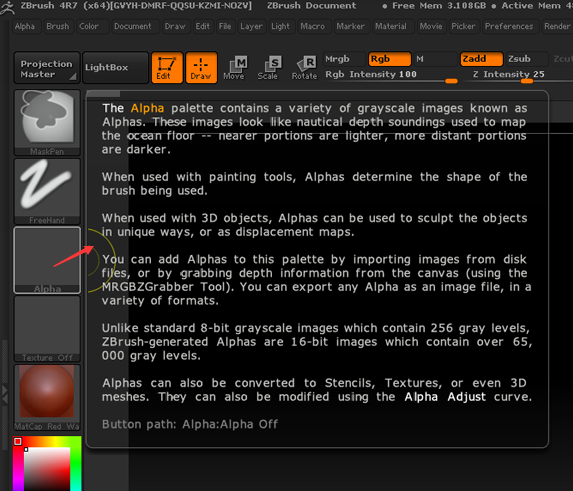Open the Draw menu in menu bar
This screenshot has width=573, height=491.
[175, 26]
